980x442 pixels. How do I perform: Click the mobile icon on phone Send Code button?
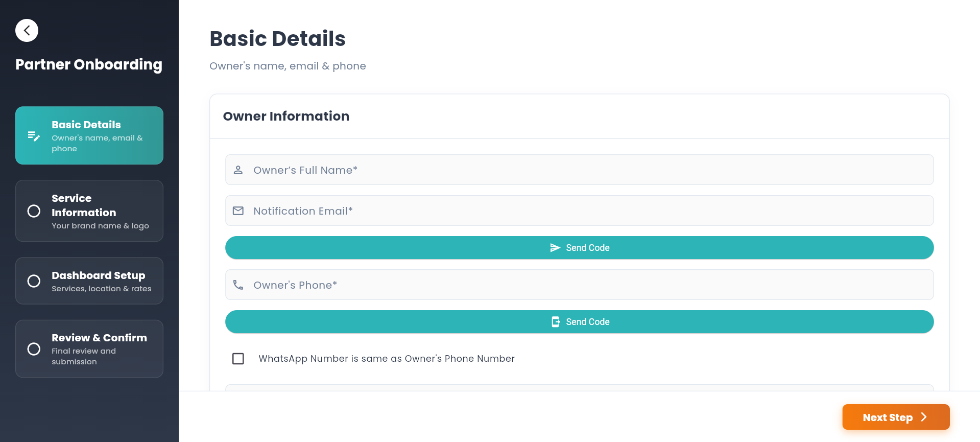coord(556,321)
